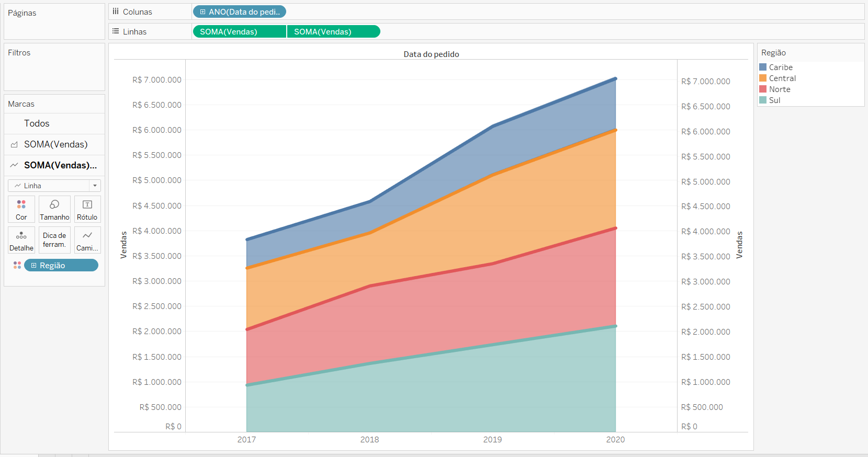Open the Rótulo label card

(87, 209)
